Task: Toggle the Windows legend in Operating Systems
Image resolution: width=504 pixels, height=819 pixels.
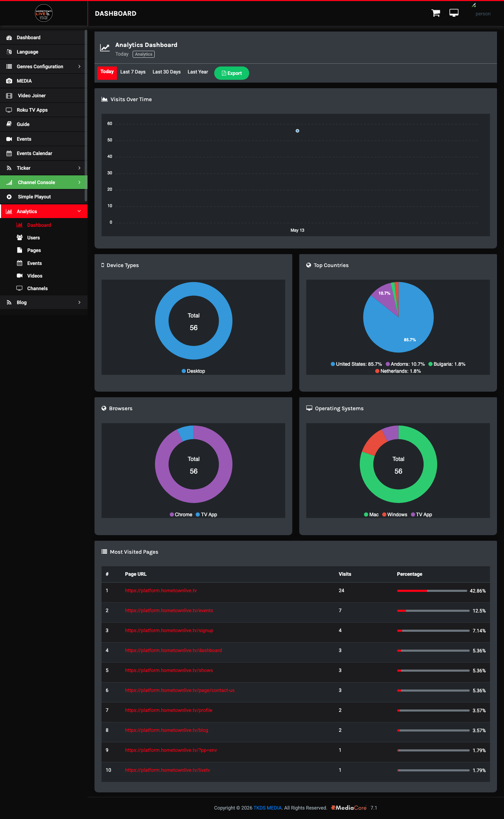Action: (395, 514)
